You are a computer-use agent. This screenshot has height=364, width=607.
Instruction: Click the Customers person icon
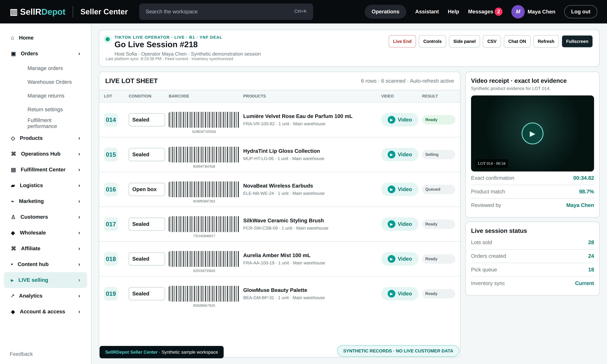pos(13,217)
